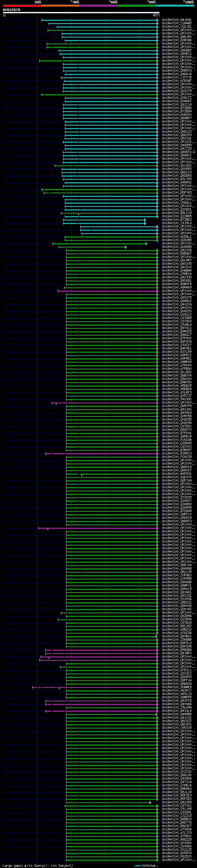This screenshot has height=868, width=197.
Task: Select the UniRef100_B8AG27 label
Action: 176,335
